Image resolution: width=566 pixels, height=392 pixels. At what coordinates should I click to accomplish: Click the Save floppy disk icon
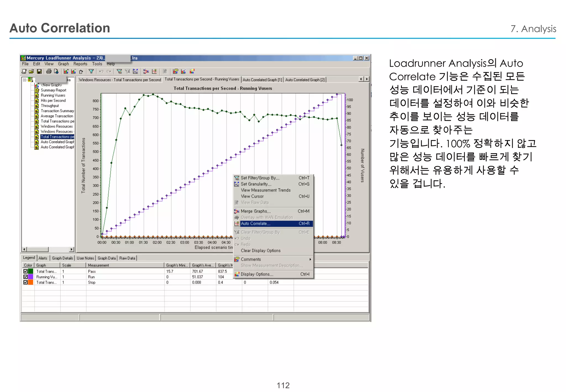click(39, 71)
